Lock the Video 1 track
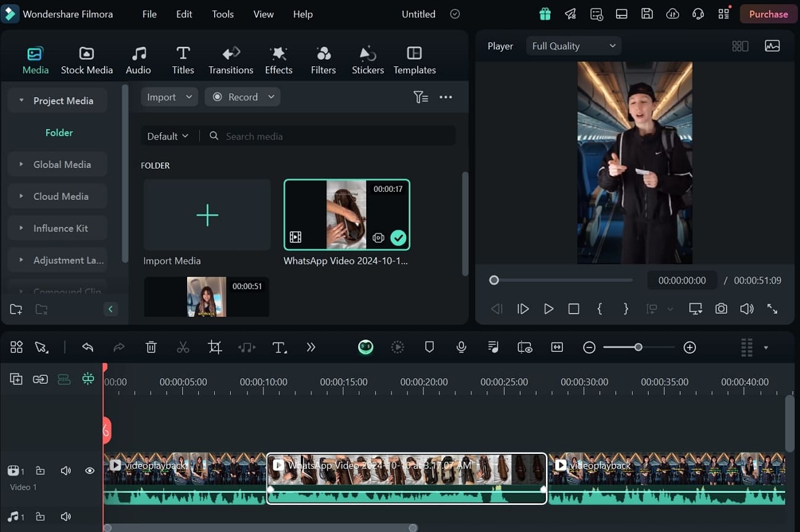This screenshot has height=532, width=800. click(x=40, y=470)
